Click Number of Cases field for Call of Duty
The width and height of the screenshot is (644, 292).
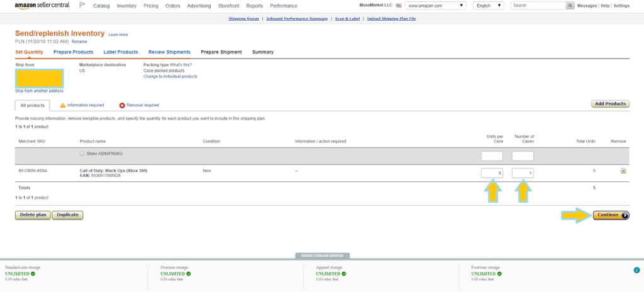(523, 174)
